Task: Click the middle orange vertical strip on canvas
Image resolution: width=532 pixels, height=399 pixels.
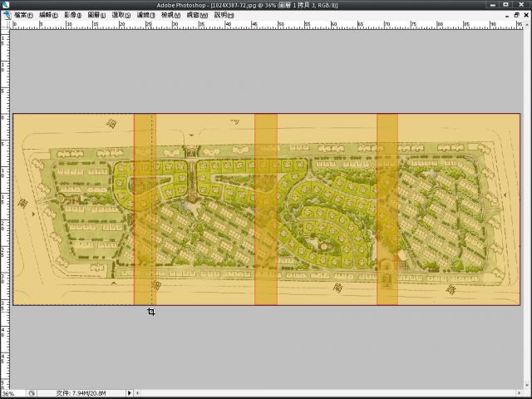Action: coord(265,209)
